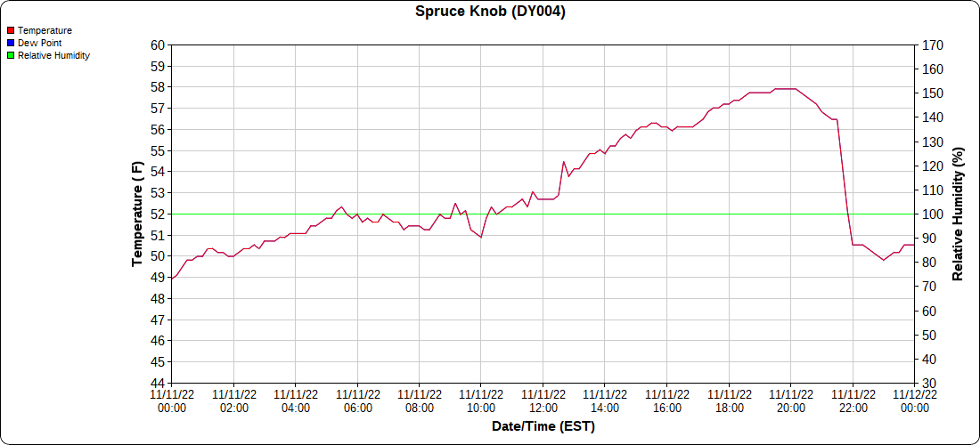Click the Temperature ( F) left axis title
The image size is (980, 445).
pyautogui.click(x=137, y=214)
